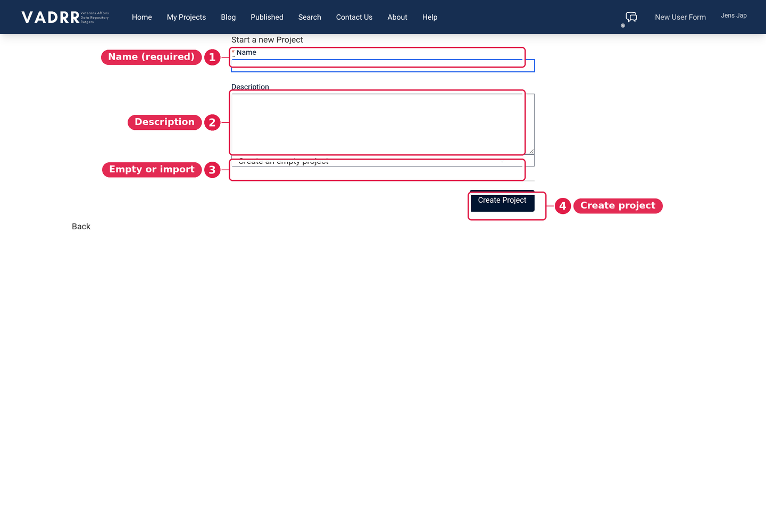Screen dimensions: 766x532
Task: Go to the Home page
Action: coord(142,17)
